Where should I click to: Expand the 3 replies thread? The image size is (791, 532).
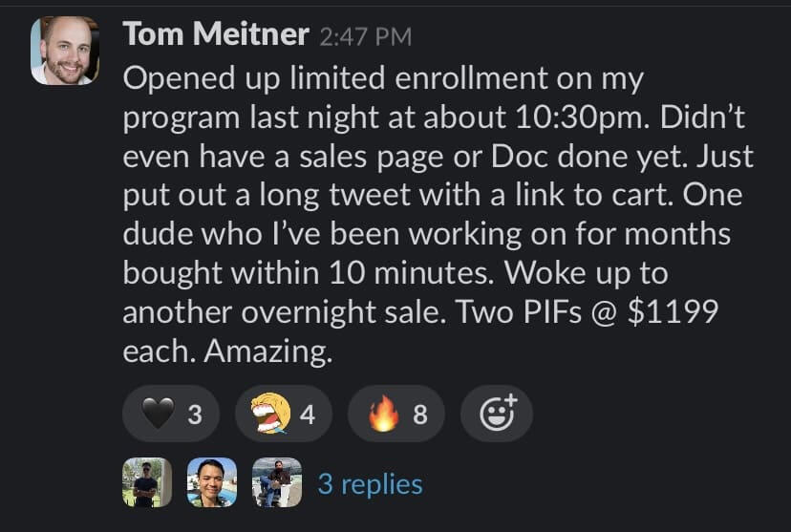[x=370, y=483]
